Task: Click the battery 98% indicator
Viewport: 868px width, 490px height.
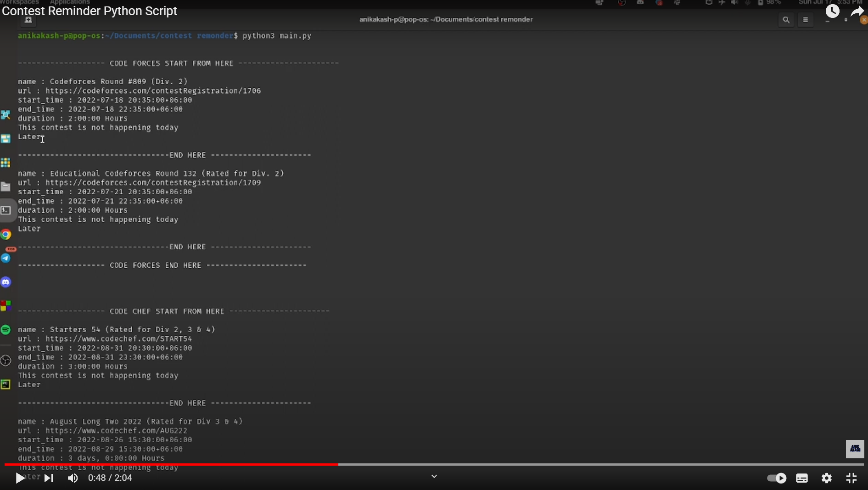Action: click(769, 3)
